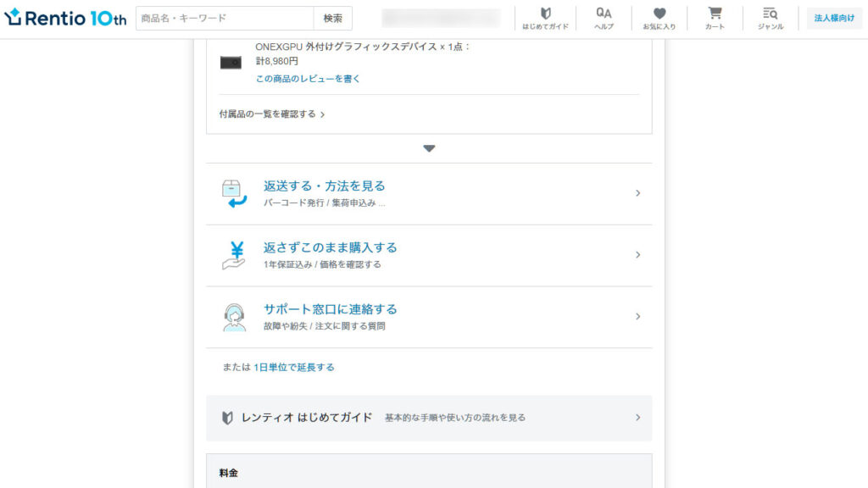Image resolution: width=868 pixels, height=488 pixels.
Task: Select the 計8,980円 price text
Action: [x=277, y=61]
